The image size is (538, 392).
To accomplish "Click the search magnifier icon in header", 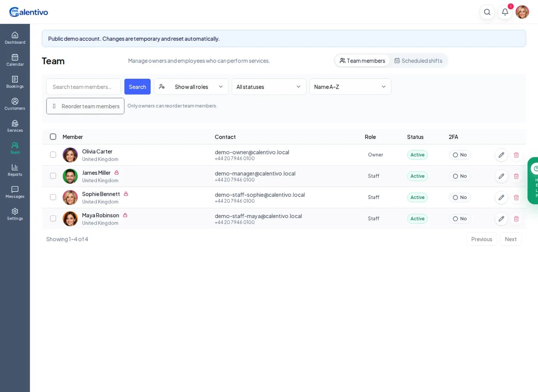I will (x=487, y=12).
